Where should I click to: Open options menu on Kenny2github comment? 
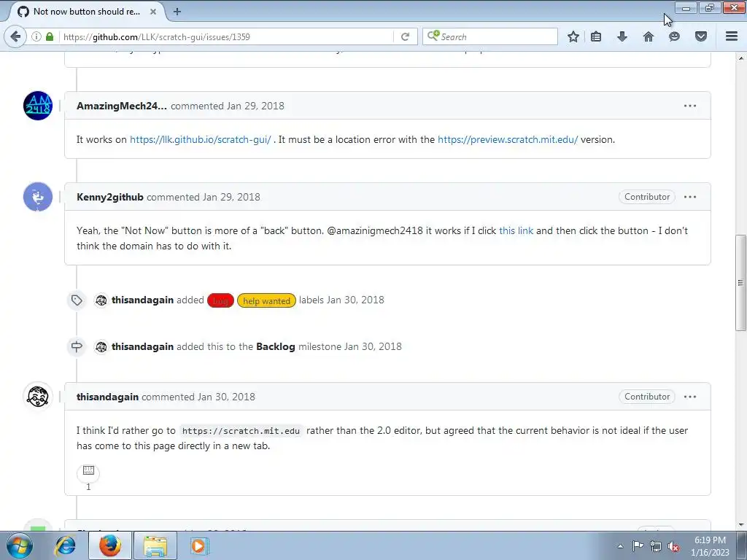pos(690,197)
